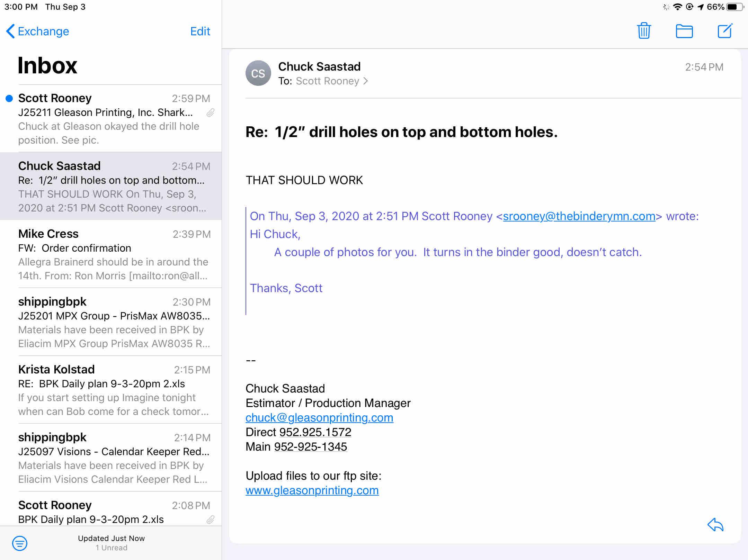
Task: Open unread Scott Rooney 2:59 PM email
Action: 111,119
